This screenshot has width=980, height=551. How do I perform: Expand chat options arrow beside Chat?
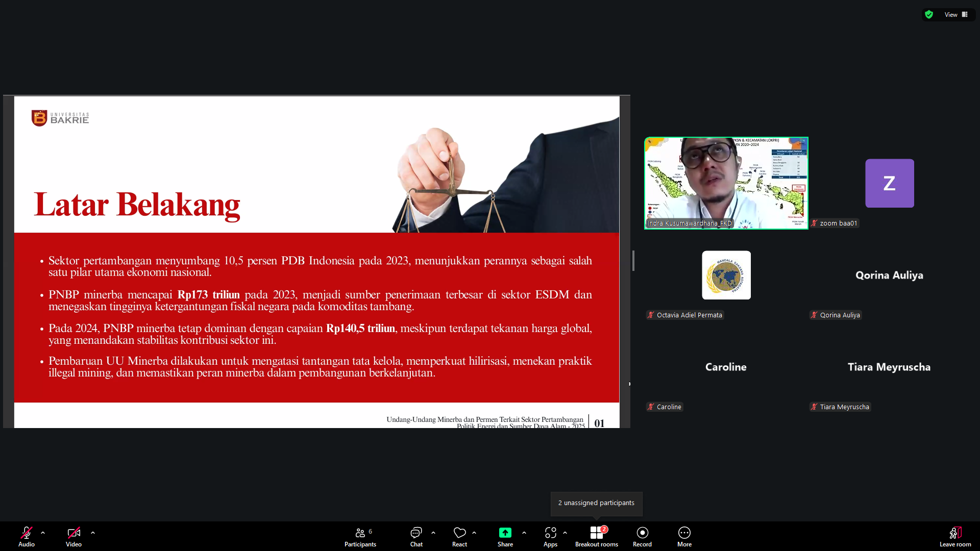pyautogui.click(x=433, y=533)
